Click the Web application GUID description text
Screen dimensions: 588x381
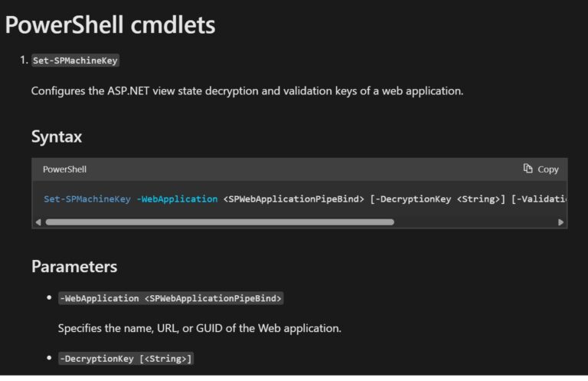pyautogui.click(x=200, y=328)
